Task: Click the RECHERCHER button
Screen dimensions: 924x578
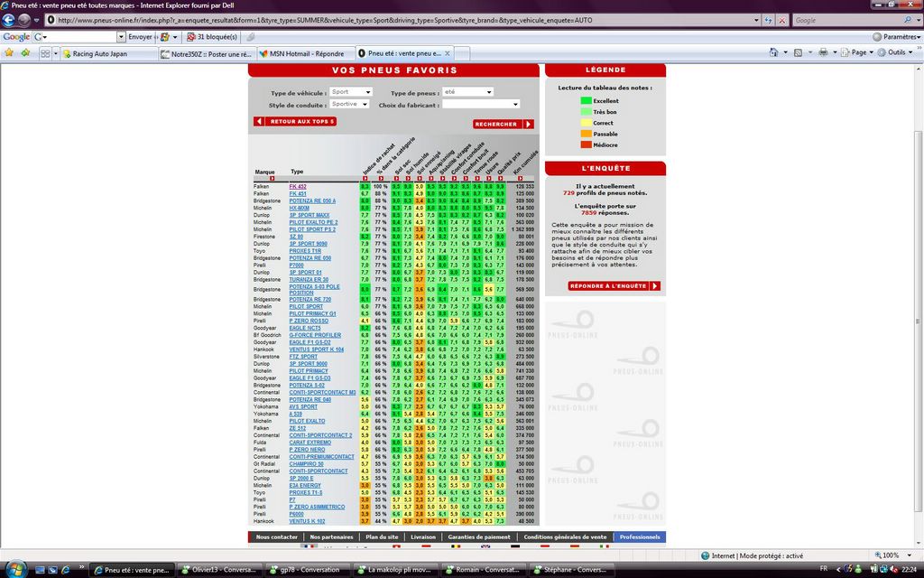Action: pyautogui.click(x=504, y=124)
